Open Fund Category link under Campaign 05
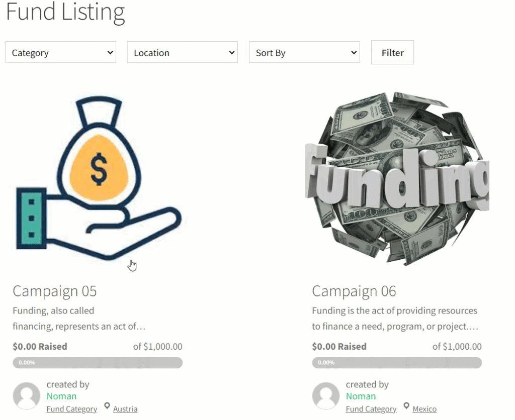Screen dimensions: 515x420 71,409
